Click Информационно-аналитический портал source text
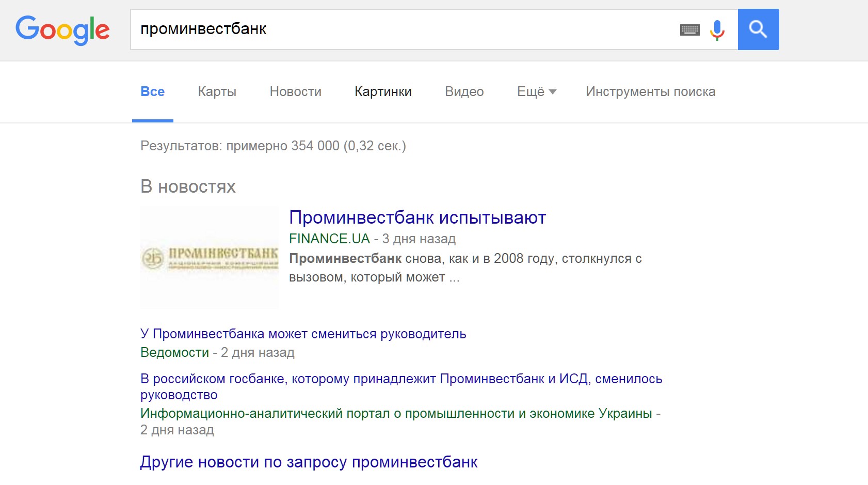This screenshot has width=868, height=485. tap(396, 413)
